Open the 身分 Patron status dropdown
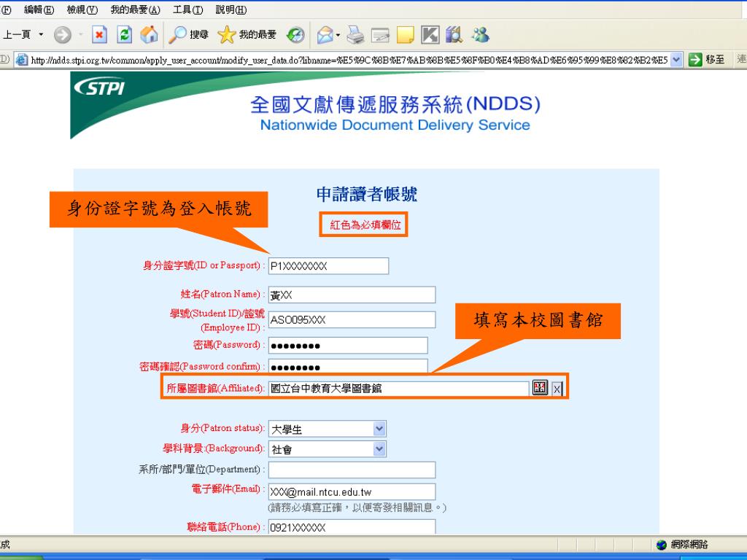 click(x=328, y=429)
